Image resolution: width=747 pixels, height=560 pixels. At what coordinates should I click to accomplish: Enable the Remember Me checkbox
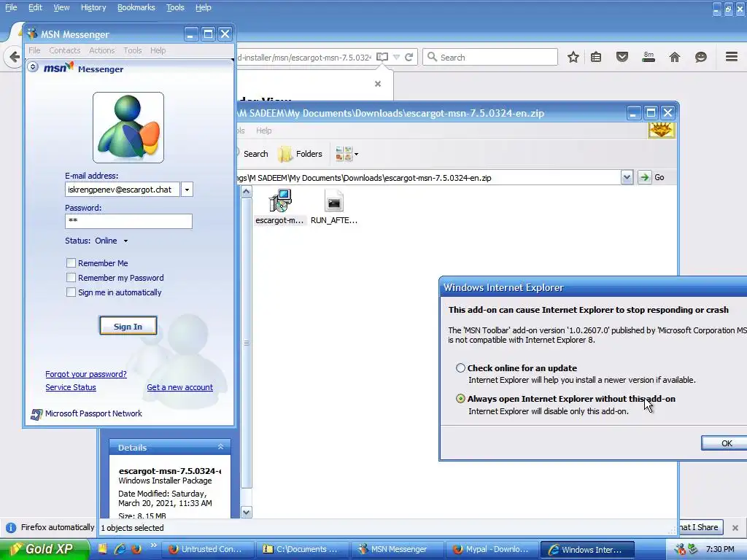tap(71, 262)
